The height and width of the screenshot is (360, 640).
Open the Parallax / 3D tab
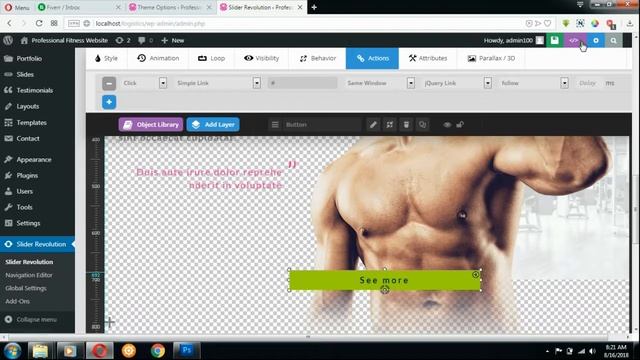coord(491,58)
